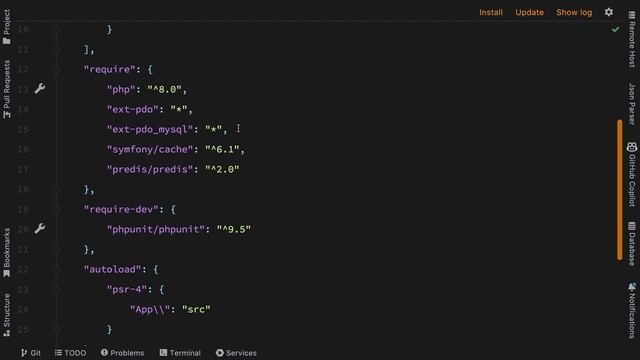The height and width of the screenshot is (360, 640).
Task: Open the Problems tool window tab
Action: tap(122, 353)
